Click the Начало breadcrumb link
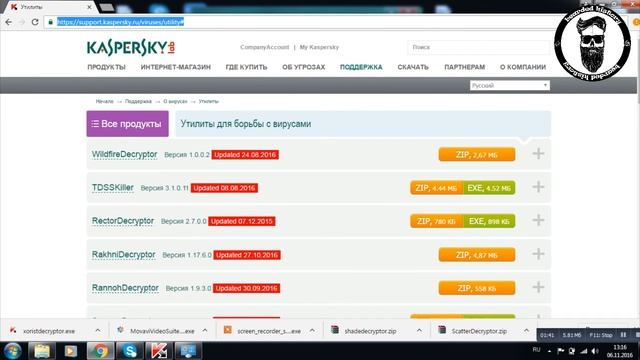The image size is (640, 360). coord(104,101)
